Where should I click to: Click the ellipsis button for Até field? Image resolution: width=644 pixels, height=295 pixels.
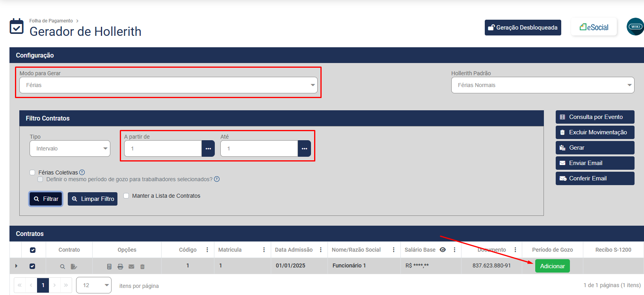click(x=304, y=148)
